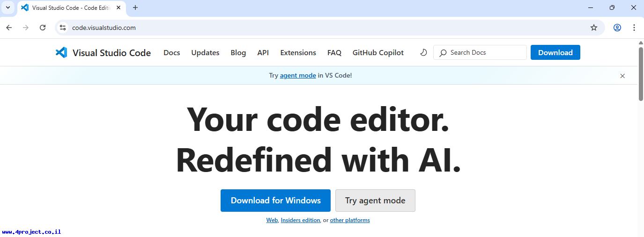Screen dimensions: 644x237
Task: Click the browser forward arrow
Action: point(26,28)
